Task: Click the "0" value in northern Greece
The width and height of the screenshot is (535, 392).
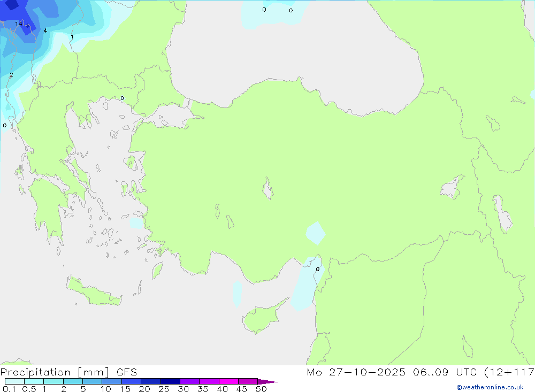Action: click(122, 98)
